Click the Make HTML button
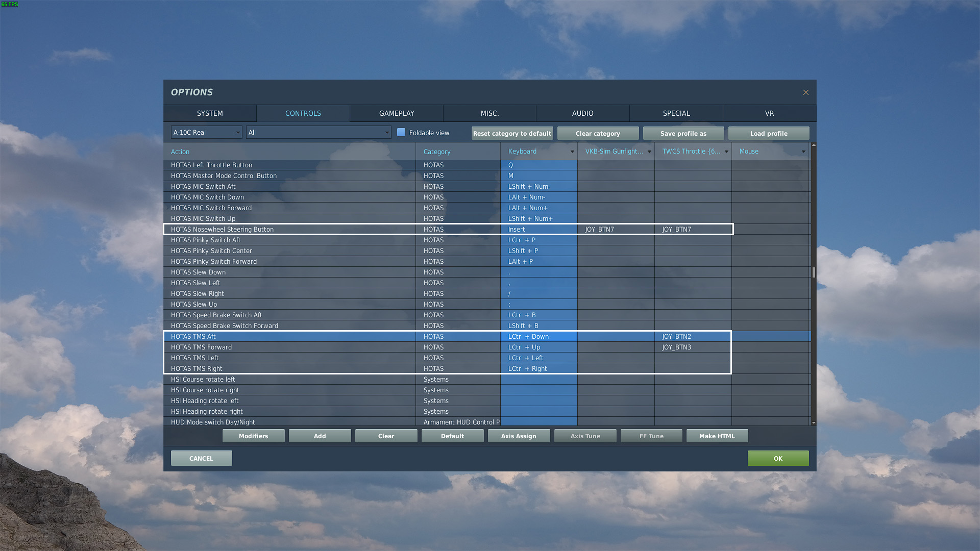Image resolution: width=980 pixels, height=551 pixels. click(717, 436)
